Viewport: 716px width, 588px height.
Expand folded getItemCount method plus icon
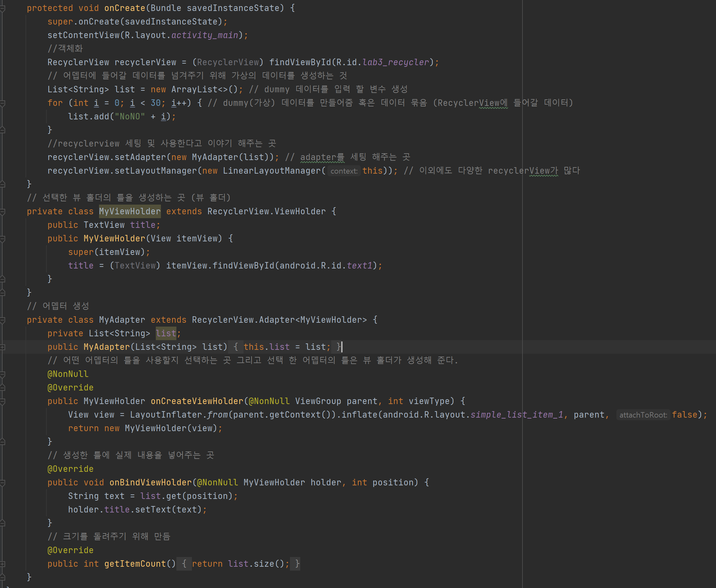2,563
